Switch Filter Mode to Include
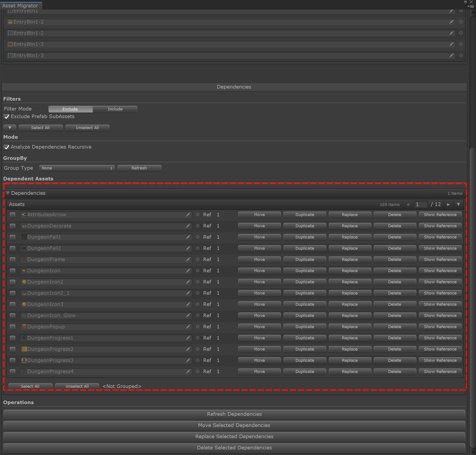Viewport: 476px width, 455px height. coord(115,109)
